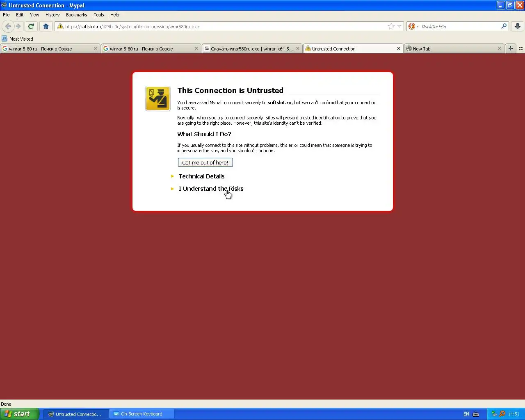Open the Help menu
The image size is (525, 420).
114,15
